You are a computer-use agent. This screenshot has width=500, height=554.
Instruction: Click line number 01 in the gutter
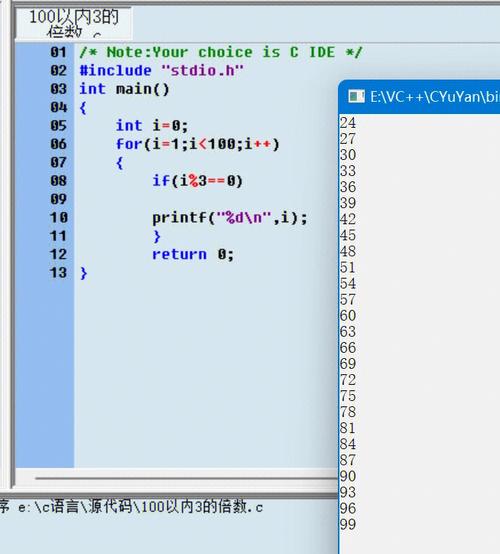(58, 52)
